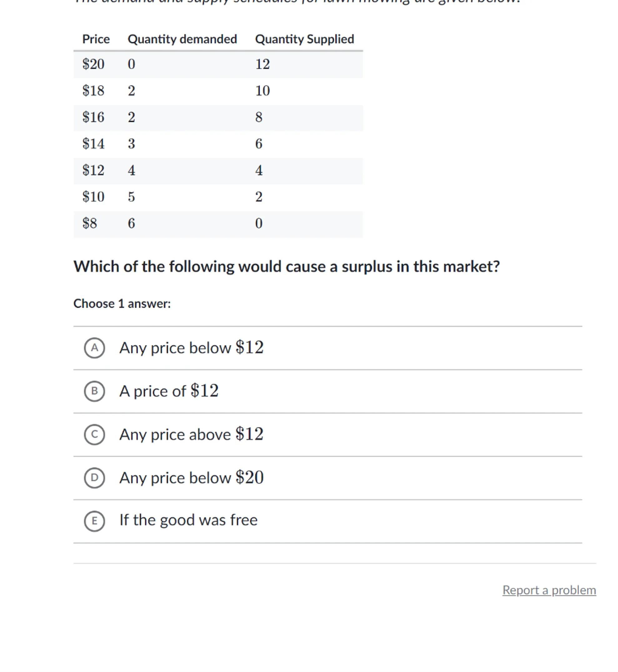Click the $20 price cell in the table

click(x=93, y=64)
